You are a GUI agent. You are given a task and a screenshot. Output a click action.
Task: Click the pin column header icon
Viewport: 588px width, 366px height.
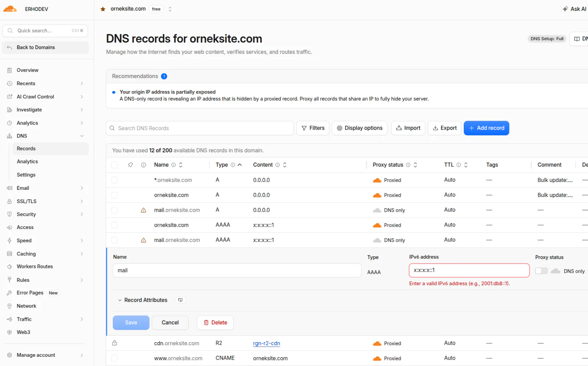coord(130,165)
